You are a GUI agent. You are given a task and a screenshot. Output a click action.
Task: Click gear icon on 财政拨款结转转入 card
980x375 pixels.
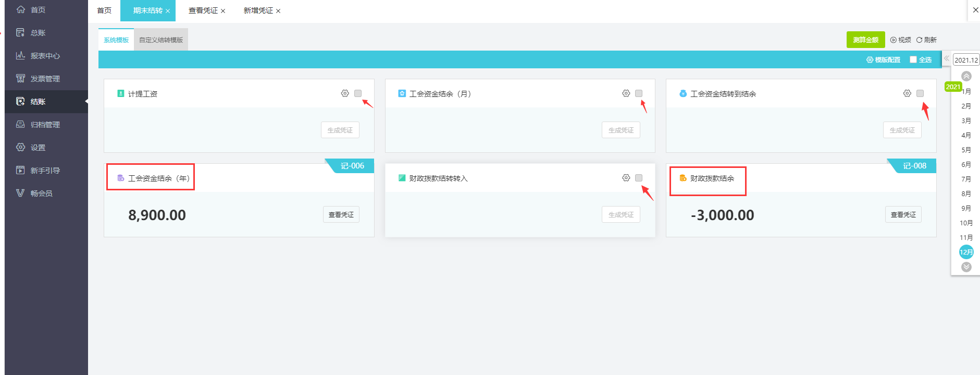coord(626,178)
